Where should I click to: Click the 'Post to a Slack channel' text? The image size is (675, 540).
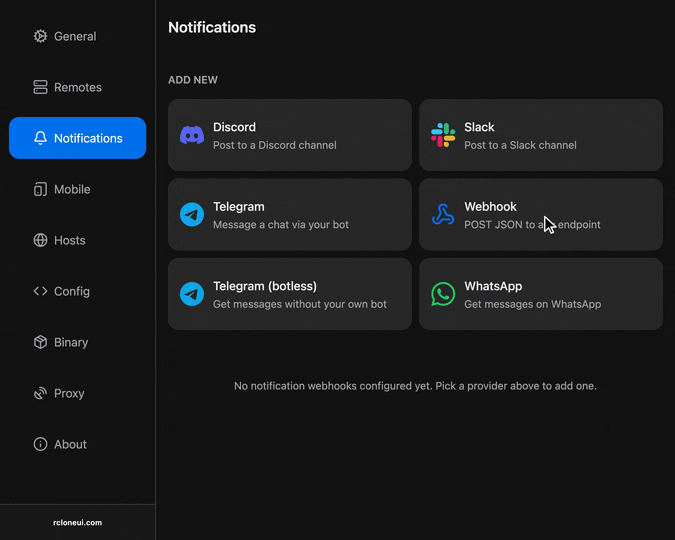[x=520, y=145]
